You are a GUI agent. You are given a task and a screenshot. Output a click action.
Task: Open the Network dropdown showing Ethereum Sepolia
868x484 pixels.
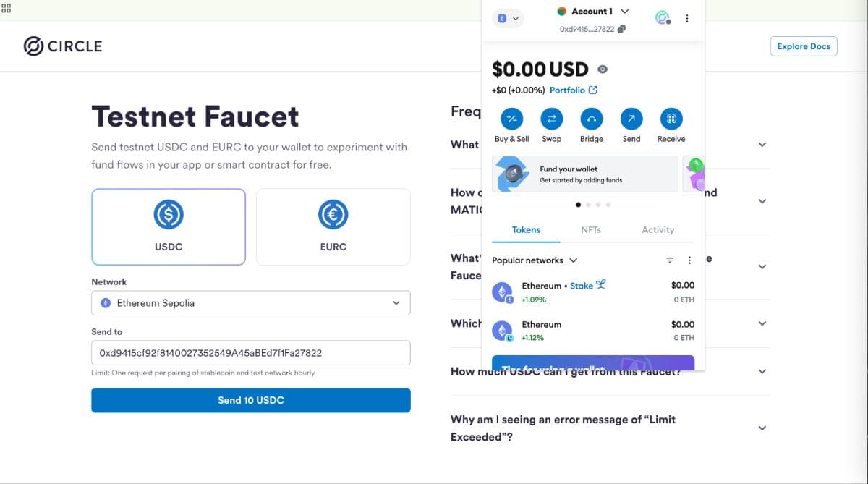tap(250, 302)
